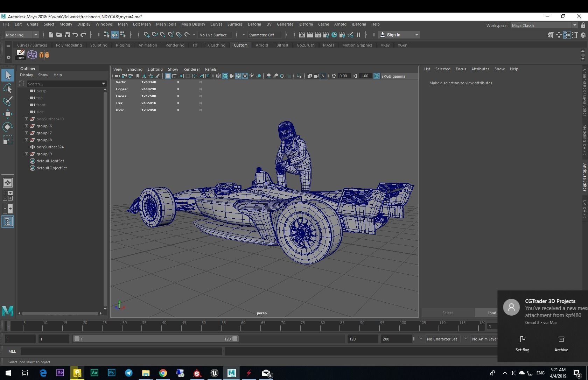Click the Snap to points magnet icon
588x380 pixels.
[x=163, y=35]
